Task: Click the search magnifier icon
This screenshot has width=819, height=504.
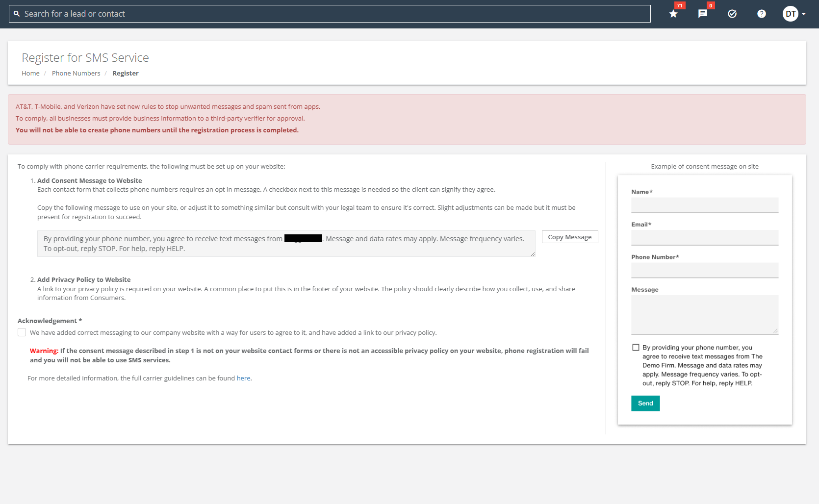Action: point(17,14)
